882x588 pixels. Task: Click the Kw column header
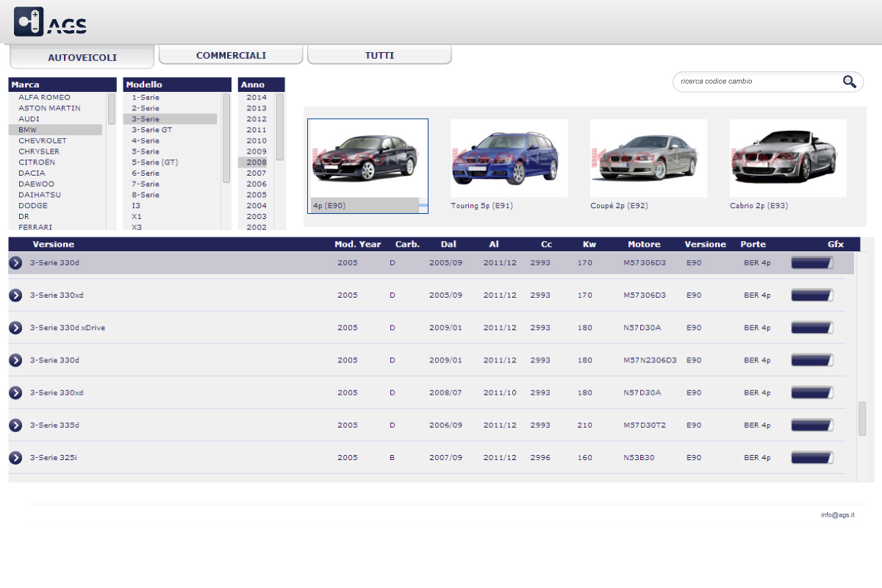589,244
